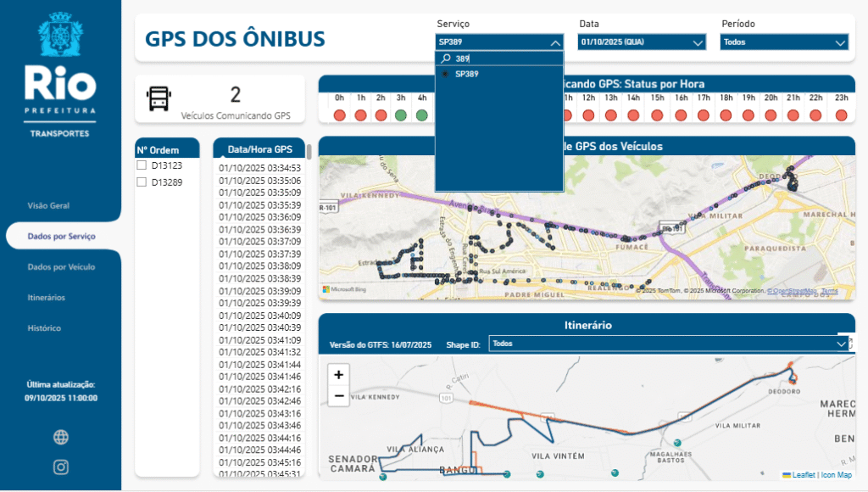Open the Instagram icon link
This screenshot has height=492, width=868.
pyautogui.click(x=61, y=467)
